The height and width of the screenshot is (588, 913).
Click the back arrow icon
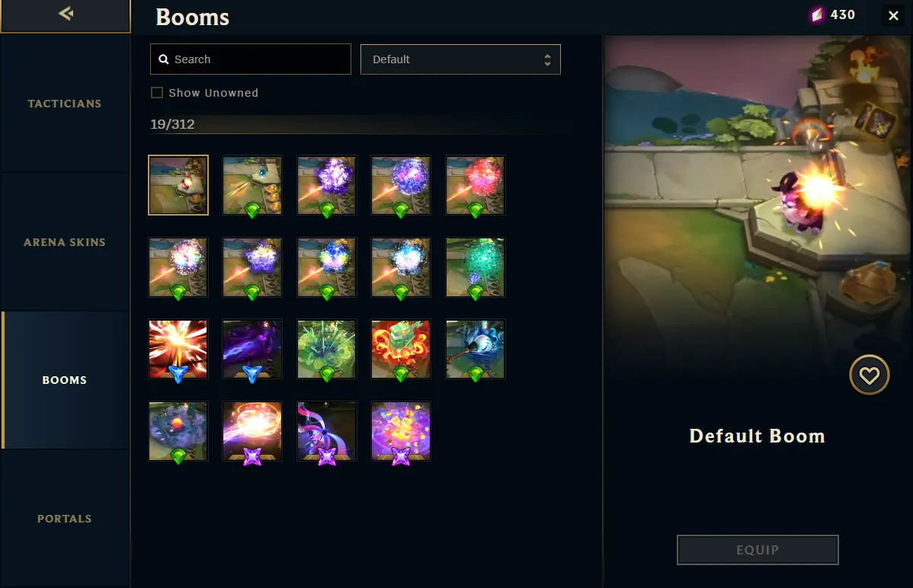[x=66, y=14]
